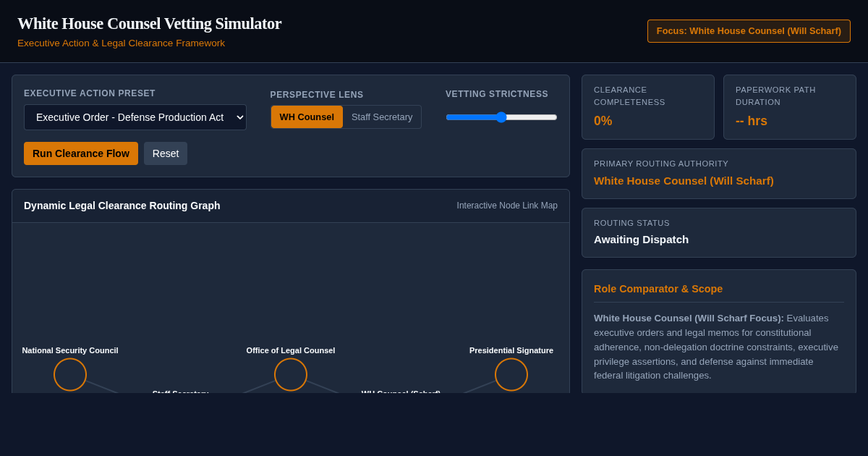Click 'White House Counsel (Will Scharf)' routing authority

pos(684,180)
